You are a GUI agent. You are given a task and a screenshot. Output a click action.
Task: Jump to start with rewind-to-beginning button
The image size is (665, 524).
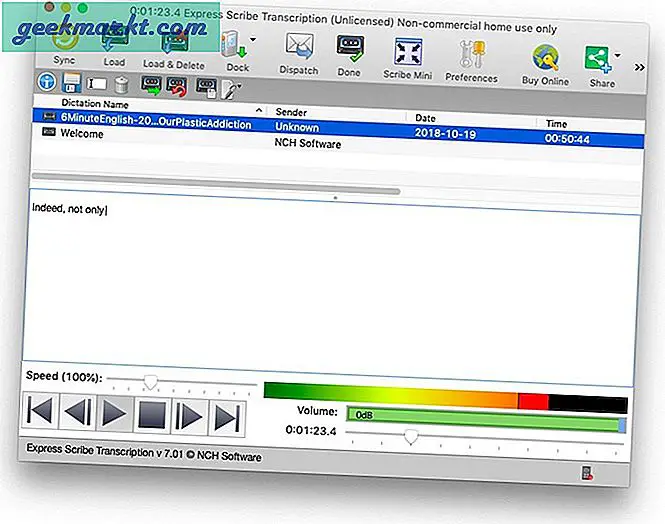pyautogui.click(x=39, y=412)
